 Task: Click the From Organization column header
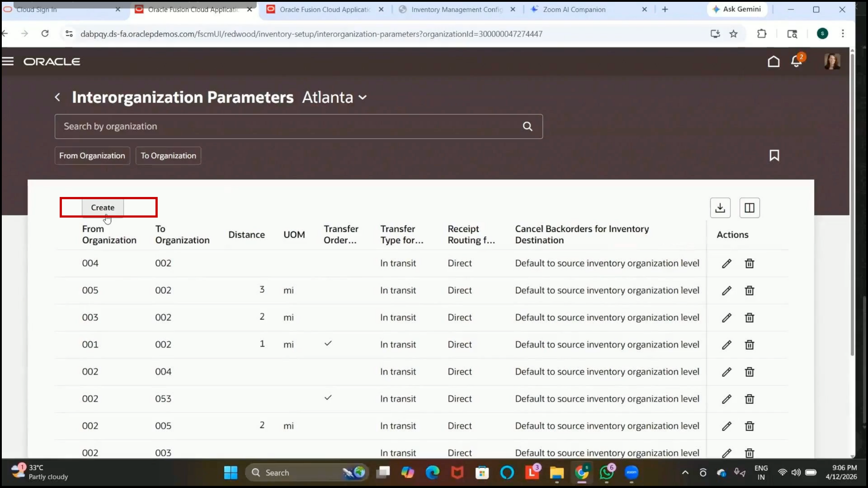(x=109, y=235)
